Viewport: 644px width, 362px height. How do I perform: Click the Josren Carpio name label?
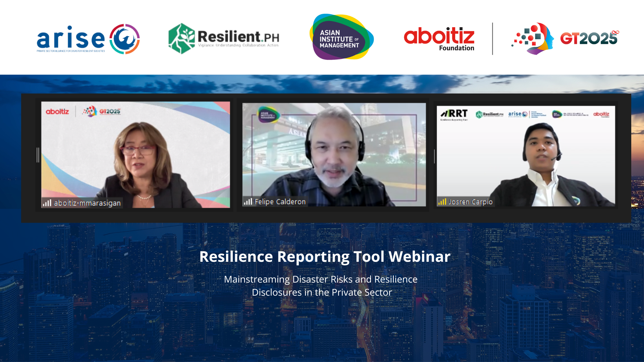tap(471, 202)
